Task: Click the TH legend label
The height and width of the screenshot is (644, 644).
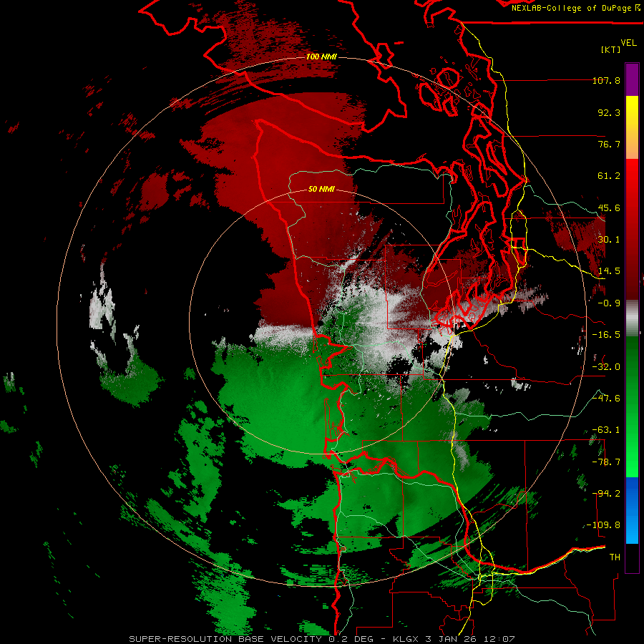Action: click(615, 557)
